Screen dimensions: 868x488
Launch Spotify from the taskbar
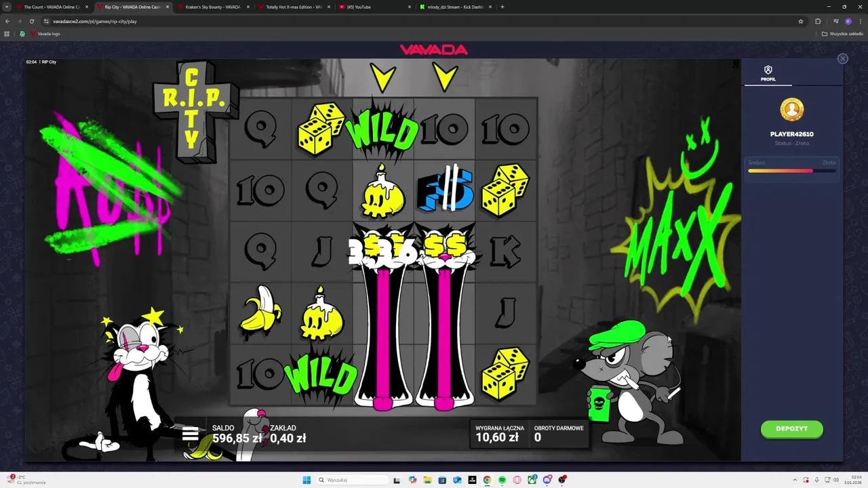pos(502,480)
